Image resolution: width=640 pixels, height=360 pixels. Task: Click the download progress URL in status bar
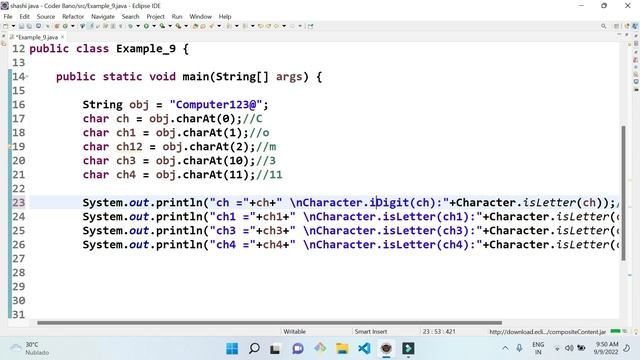tap(547, 332)
